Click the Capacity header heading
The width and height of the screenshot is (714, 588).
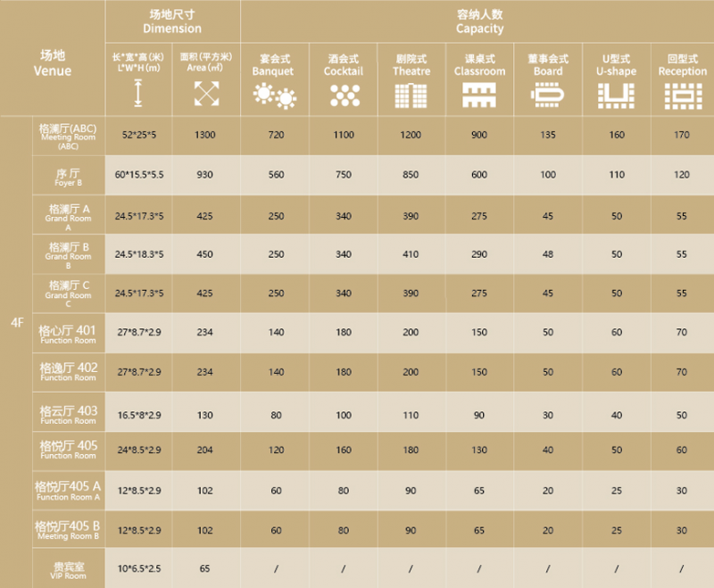[480, 21]
